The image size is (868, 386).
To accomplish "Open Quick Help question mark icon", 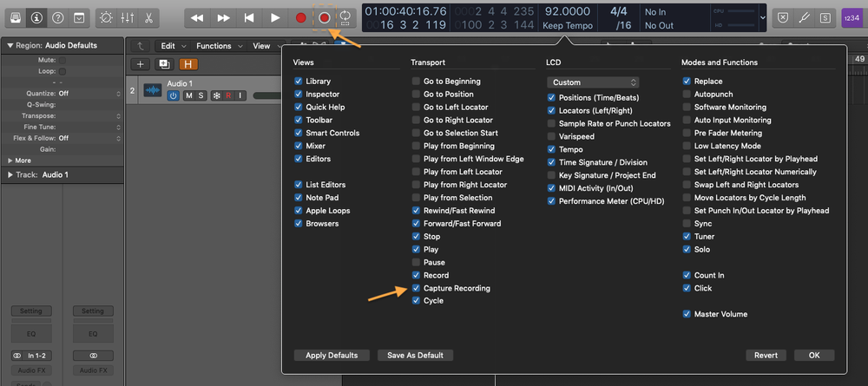I will click(x=57, y=17).
